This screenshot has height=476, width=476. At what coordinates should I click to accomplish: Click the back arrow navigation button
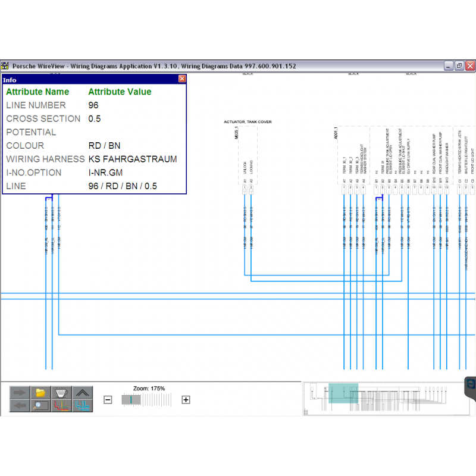click(20, 406)
